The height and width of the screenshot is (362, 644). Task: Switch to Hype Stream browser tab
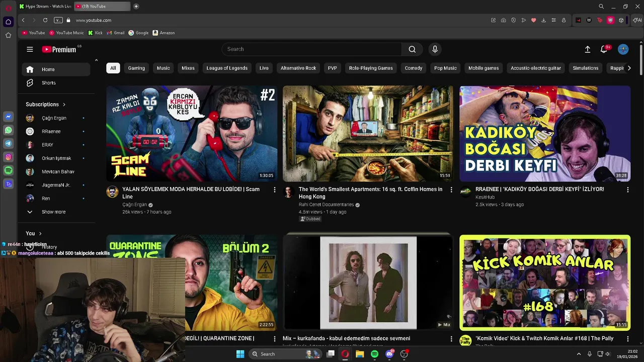click(45, 7)
